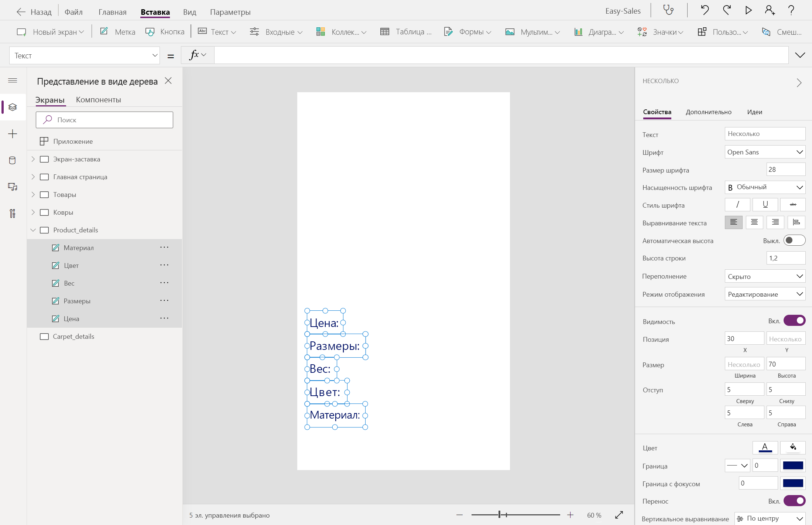This screenshot has height=525, width=812.
Task: Open the Вид menu
Action: 189,12
